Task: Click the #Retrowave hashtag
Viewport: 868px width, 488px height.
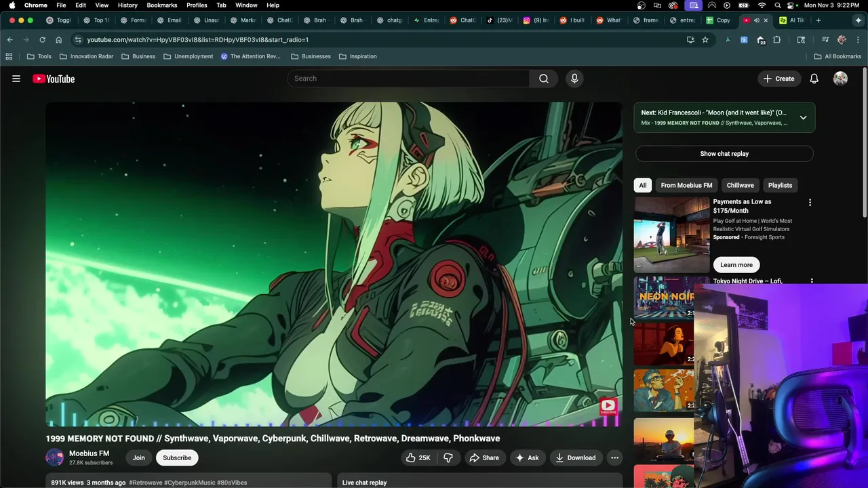Action: point(146,483)
